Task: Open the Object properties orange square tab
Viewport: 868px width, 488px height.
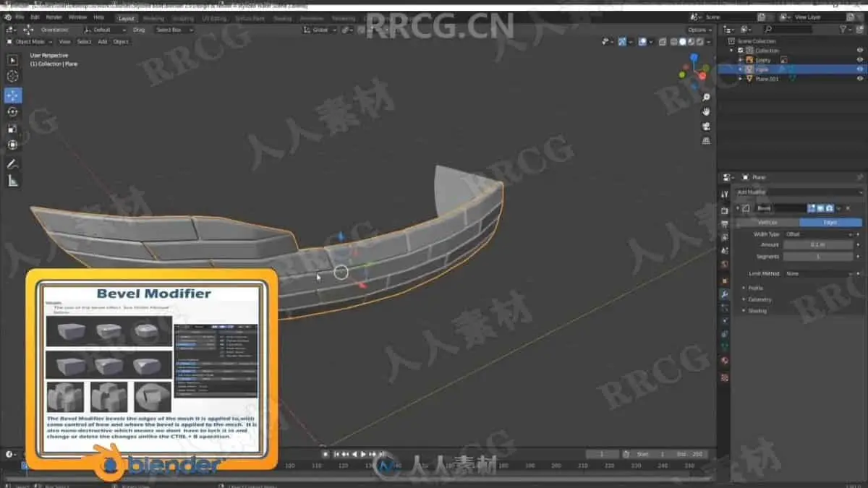Action: tap(724, 280)
